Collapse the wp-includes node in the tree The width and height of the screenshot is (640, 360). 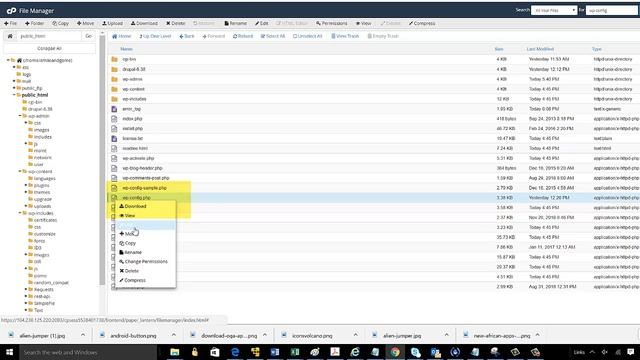click(x=20, y=213)
